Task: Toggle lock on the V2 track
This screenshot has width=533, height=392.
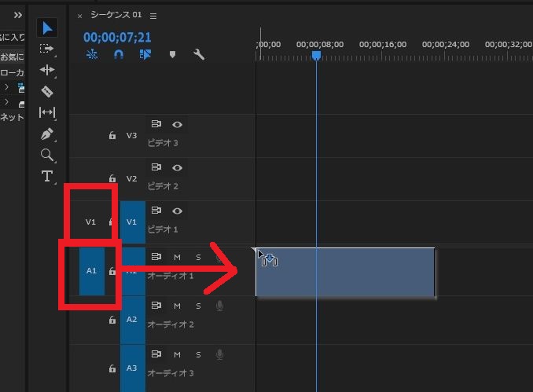Action: tap(112, 178)
